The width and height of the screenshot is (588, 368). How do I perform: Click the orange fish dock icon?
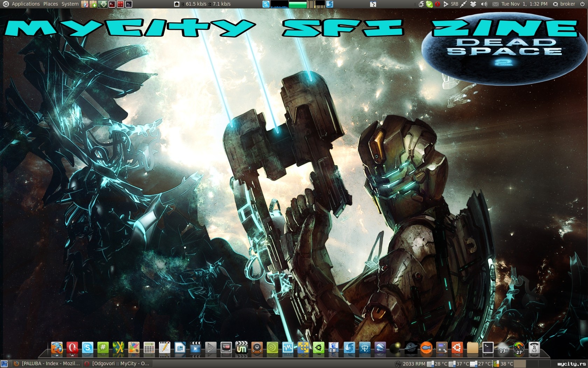point(426,348)
